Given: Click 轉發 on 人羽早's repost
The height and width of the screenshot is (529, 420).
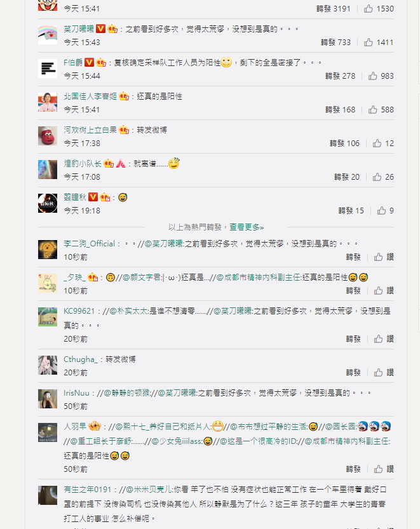Looking at the screenshot, I should 353,469.
